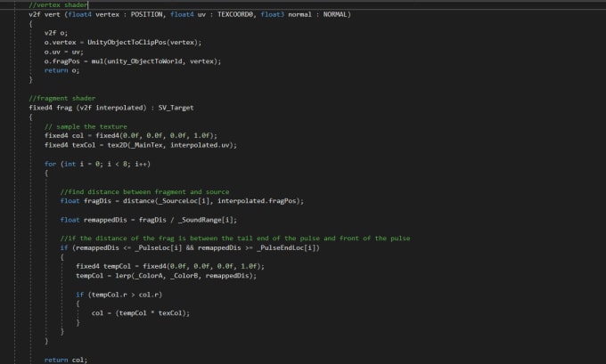Screen dimensions: 606x364
Task: Click the "//if the distance of the frag" comment
Action: (x=235, y=239)
